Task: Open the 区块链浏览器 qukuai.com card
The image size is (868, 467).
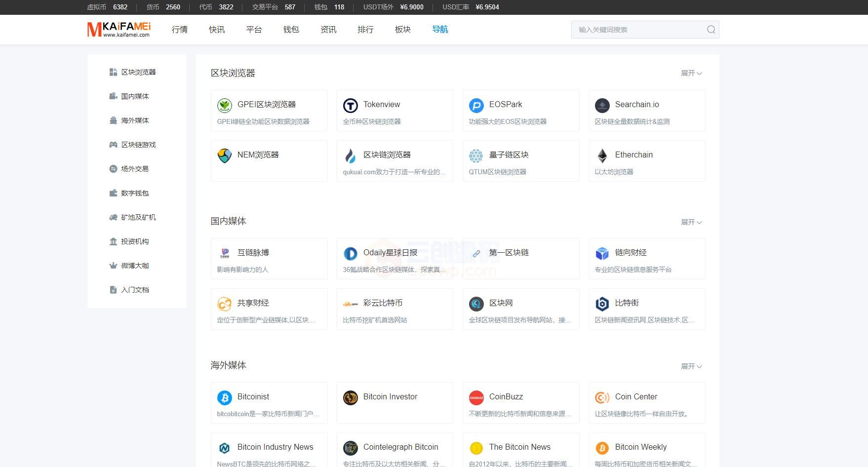Action: [x=395, y=161]
